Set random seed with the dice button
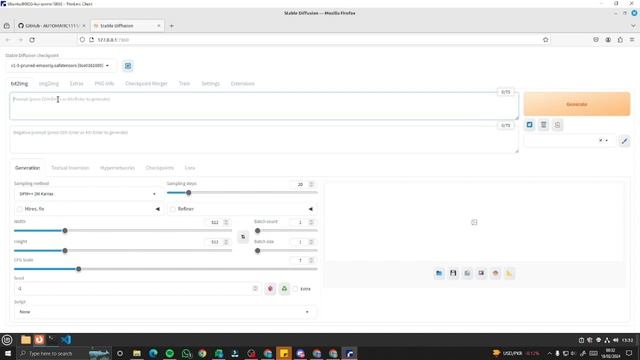This screenshot has height=360, width=640. click(270, 289)
